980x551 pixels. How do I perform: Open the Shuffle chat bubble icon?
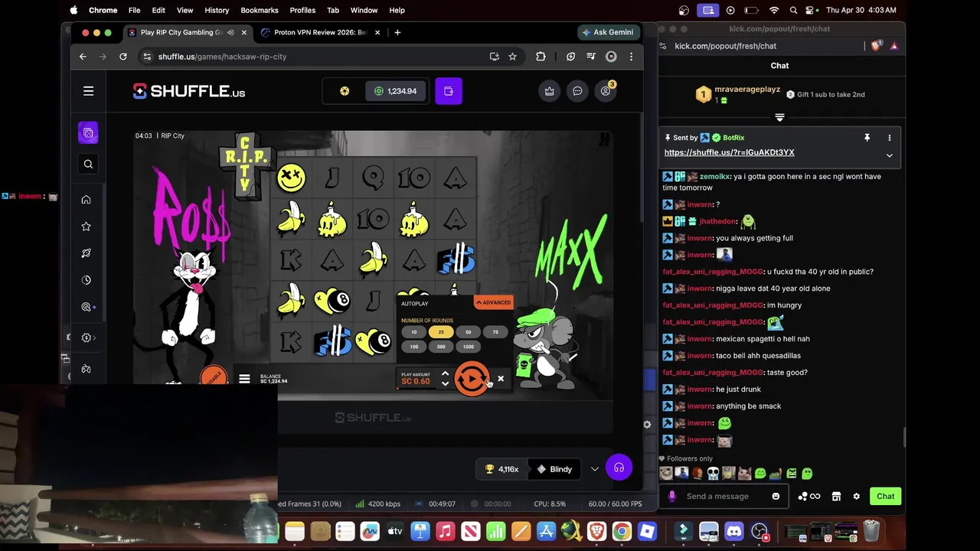click(577, 91)
